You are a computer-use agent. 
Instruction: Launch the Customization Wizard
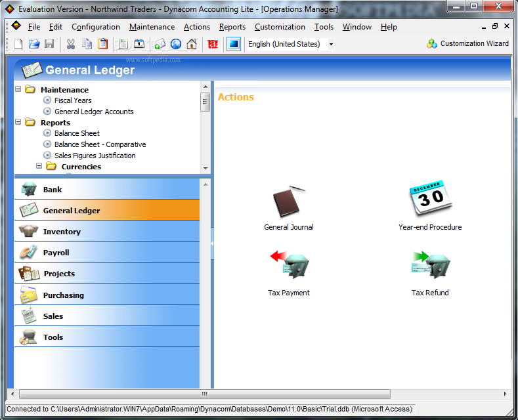point(467,43)
